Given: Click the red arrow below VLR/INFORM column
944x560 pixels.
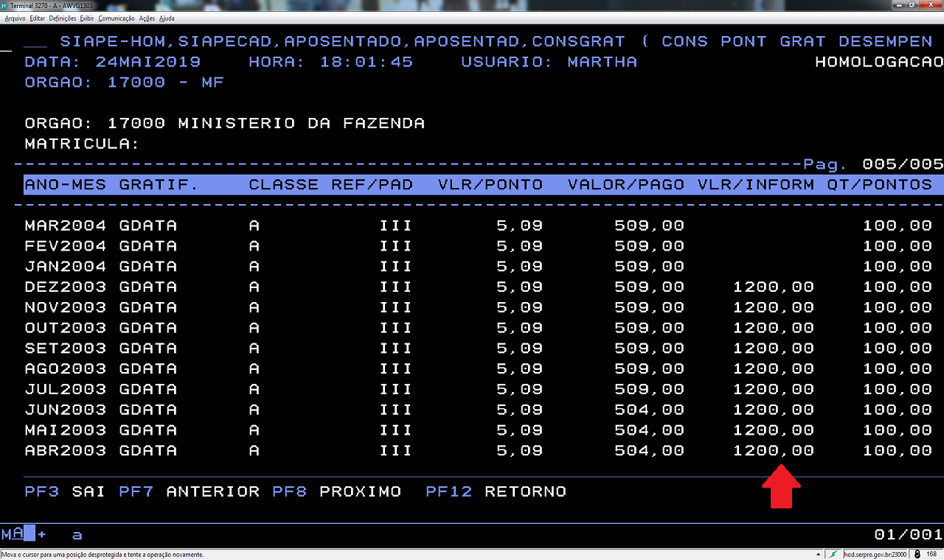Looking at the screenshot, I should click(780, 487).
